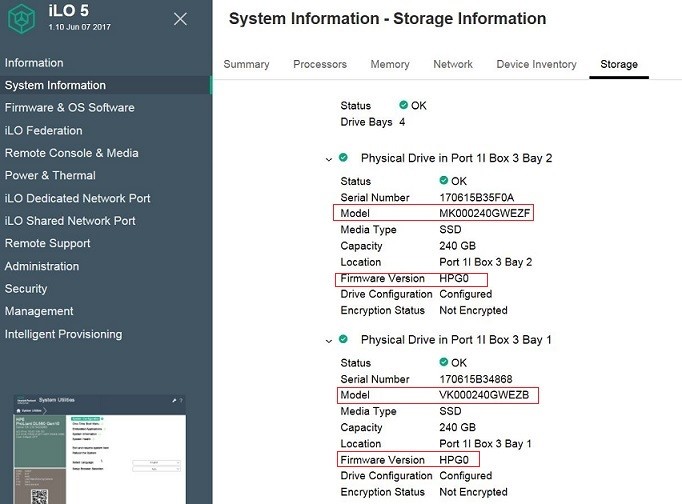
Task: Click Bay 1 Status row OK icon
Action: pos(444,362)
